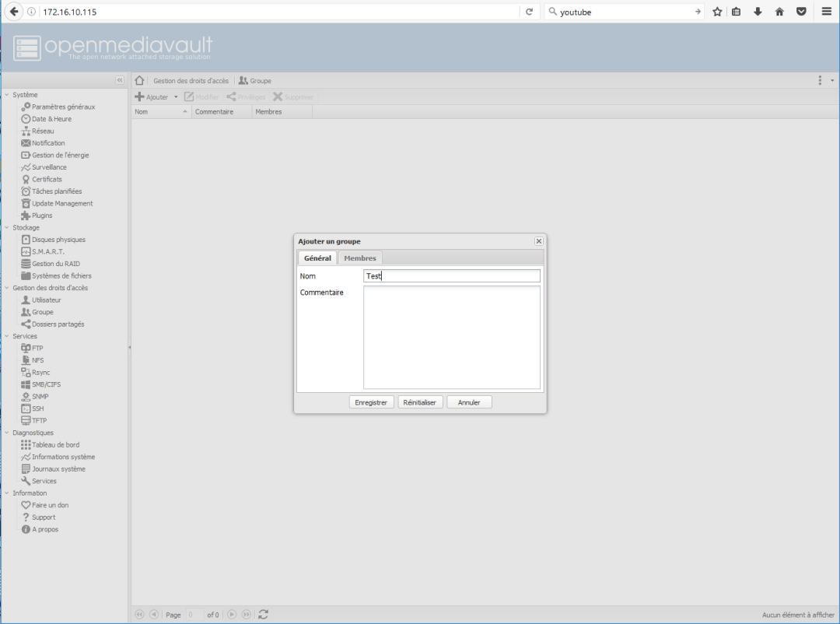The height and width of the screenshot is (624, 840).
Task: Click Firefox bookmark star icon
Action: (x=717, y=12)
